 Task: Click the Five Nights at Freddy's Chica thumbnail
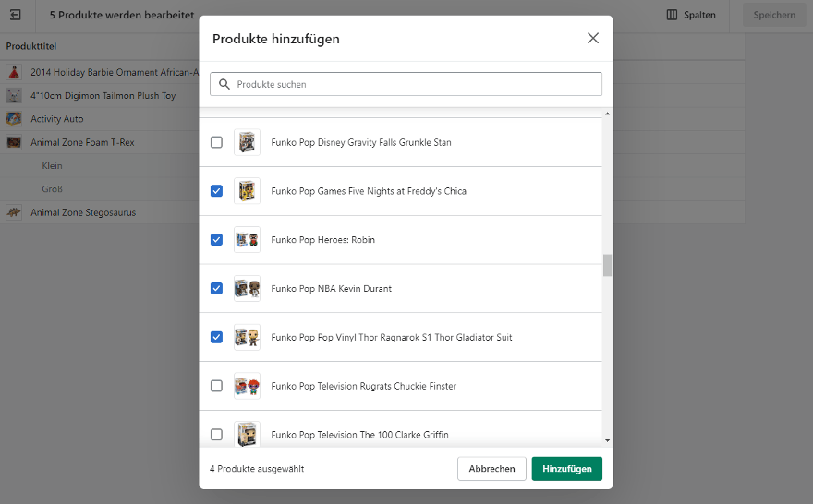(247, 191)
